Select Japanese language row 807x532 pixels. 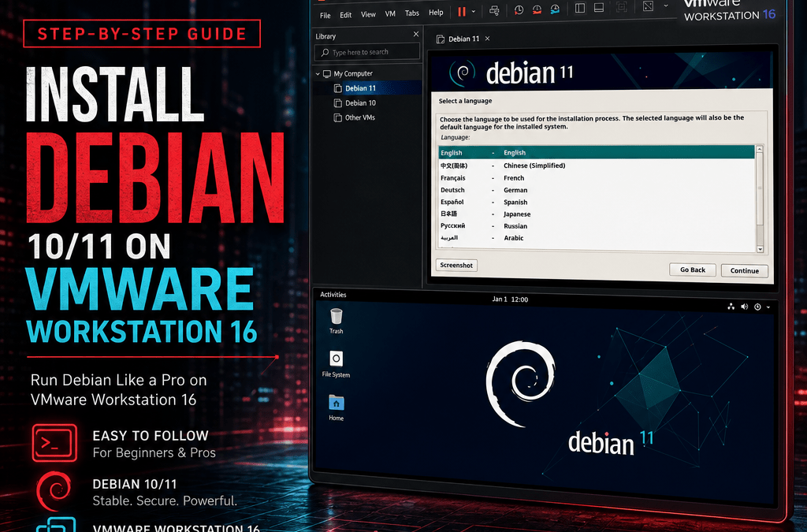[597, 214]
